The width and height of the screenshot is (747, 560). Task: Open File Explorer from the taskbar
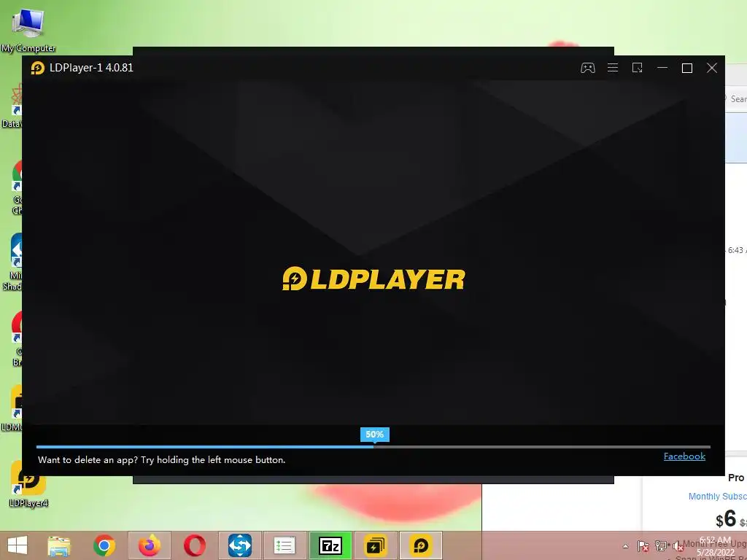click(x=59, y=545)
